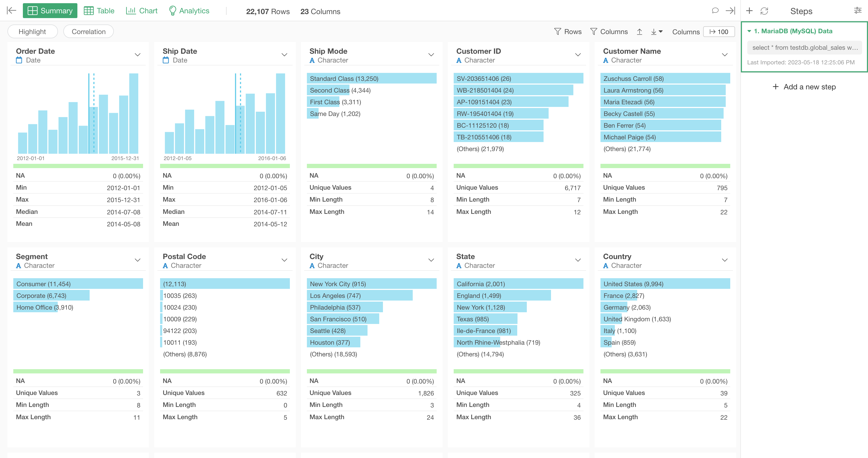Add a step with plus icon
868x458 pixels.
pos(749,11)
